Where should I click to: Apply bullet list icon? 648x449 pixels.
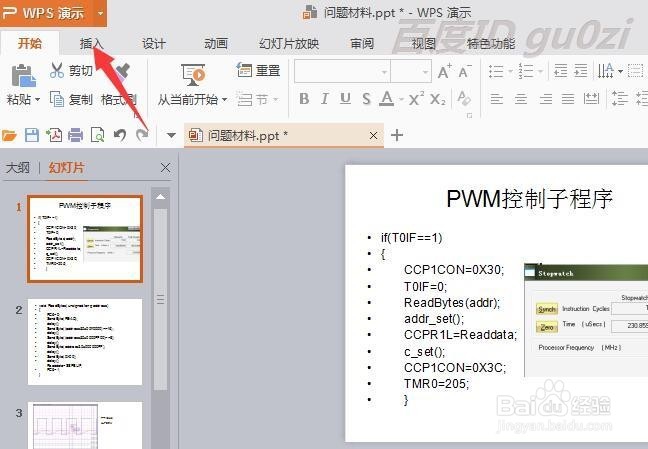coord(496,71)
